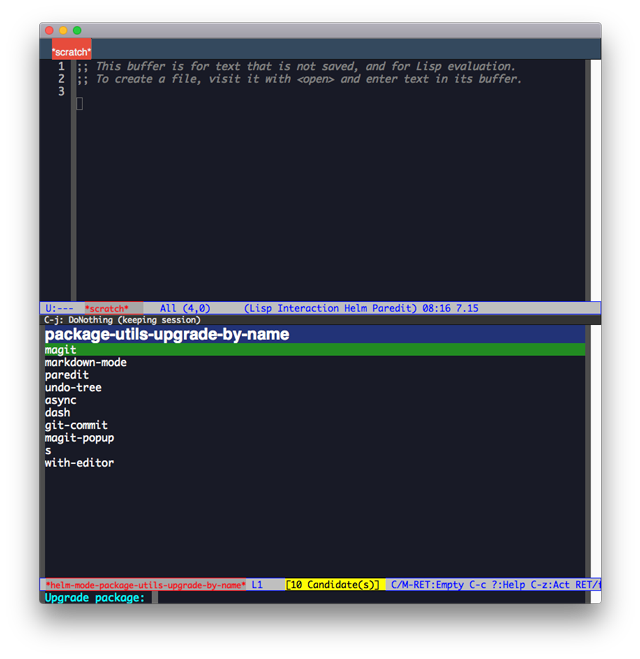Screen dimensions: 640x659
Task: Switch to the *scratch* tab
Action: coord(71,49)
